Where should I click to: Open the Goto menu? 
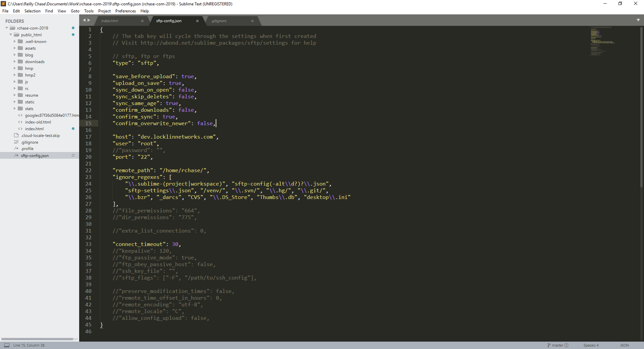pos(75,11)
